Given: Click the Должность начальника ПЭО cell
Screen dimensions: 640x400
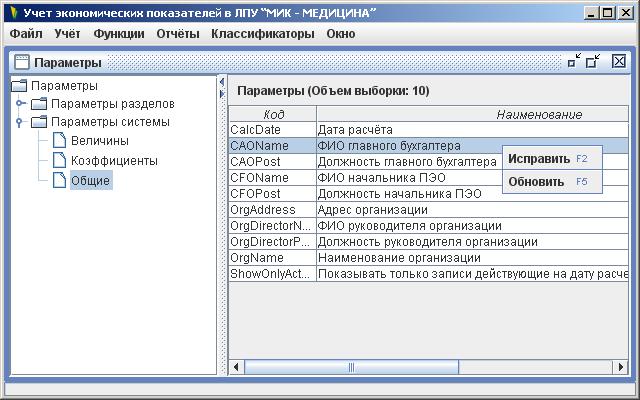Looking at the screenshot, I should coord(473,193).
